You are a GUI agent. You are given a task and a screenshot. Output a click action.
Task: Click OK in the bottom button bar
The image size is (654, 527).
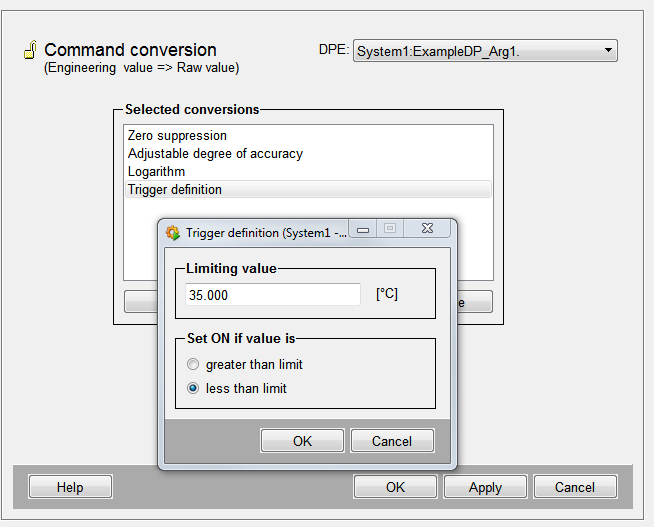(395, 487)
